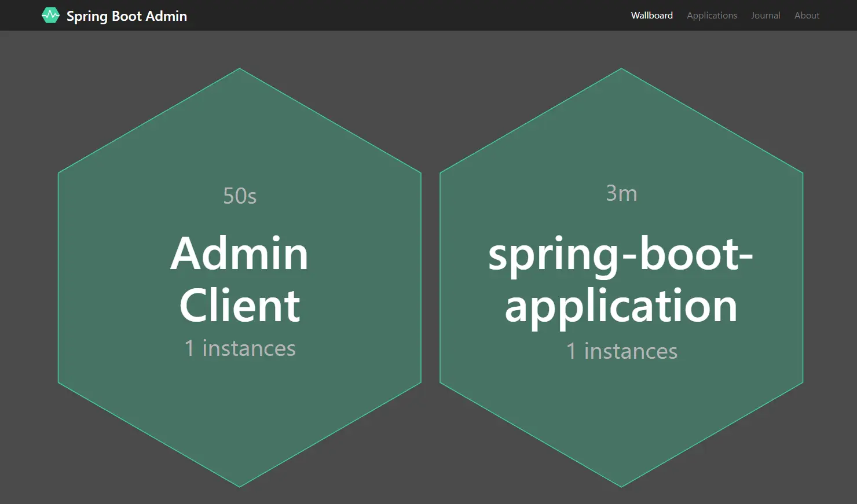Go to the Journal page
Screen dimensions: 857x504
coord(766,16)
